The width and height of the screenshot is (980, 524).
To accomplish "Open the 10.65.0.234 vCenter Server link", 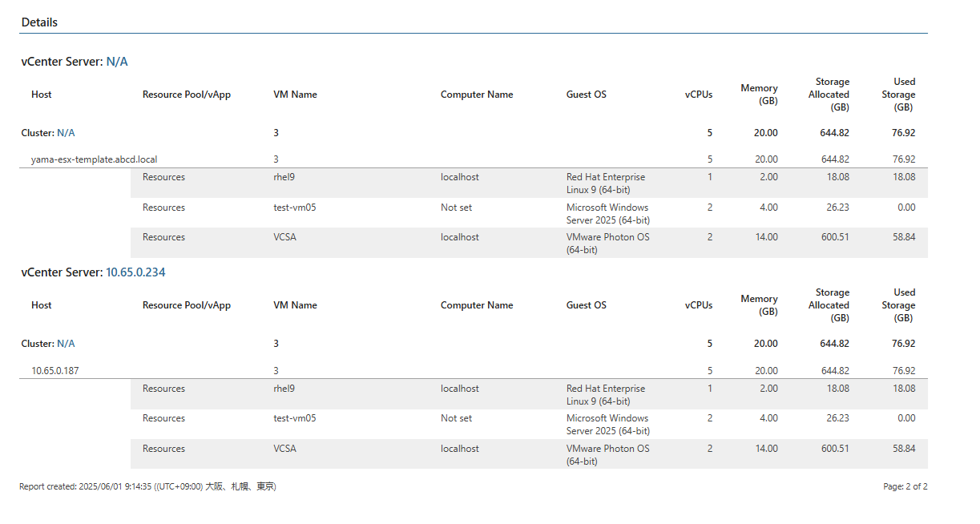I will [135, 272].
